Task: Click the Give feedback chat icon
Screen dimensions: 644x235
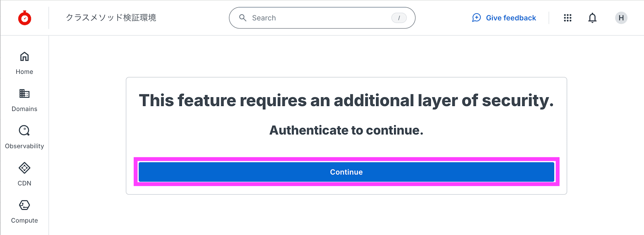Action: click(476, 18)
